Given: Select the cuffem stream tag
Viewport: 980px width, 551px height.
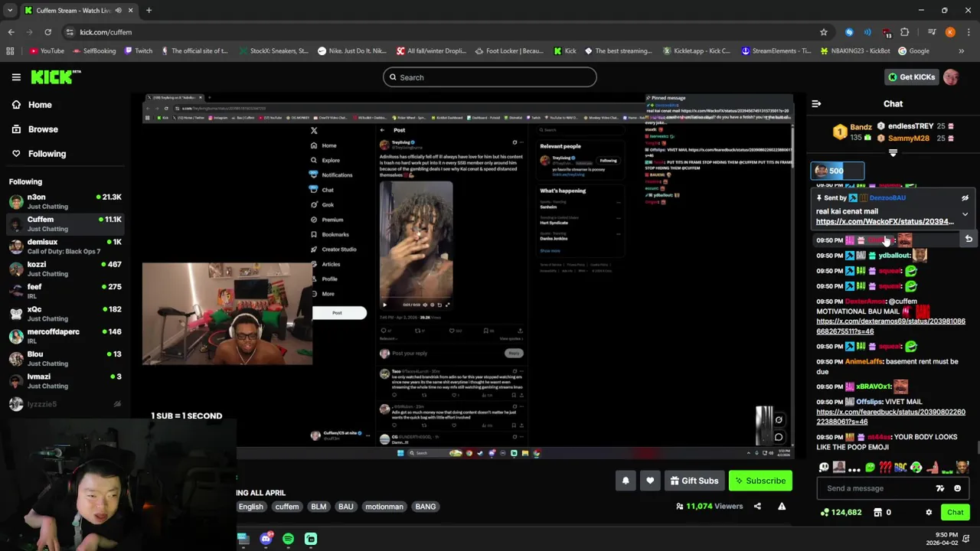Looking at the screenshot, I should (287, 507).
